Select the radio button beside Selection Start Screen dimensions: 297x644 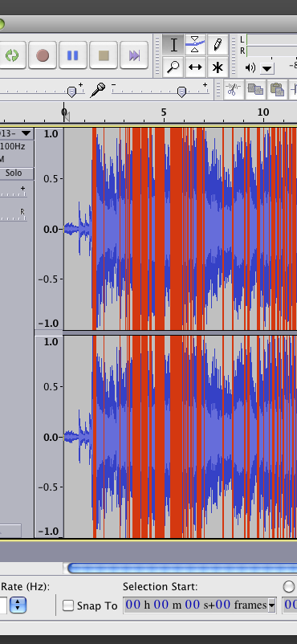pos(289,586)
